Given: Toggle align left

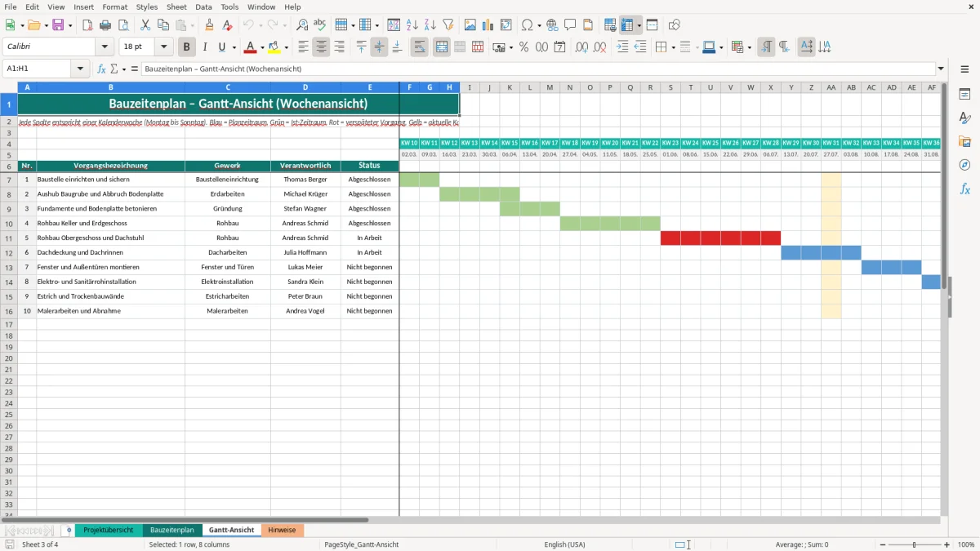Looking at the screenshot, I should point(304,47).
